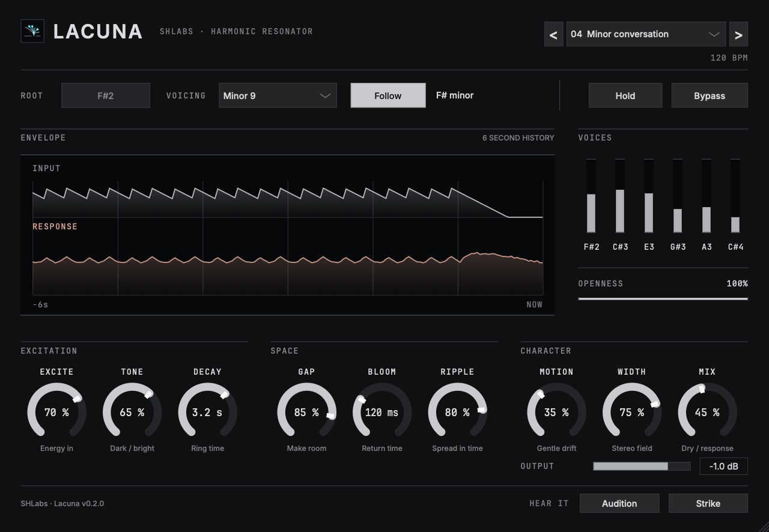Click the Openness value '100%'
769x532 pixels.
(x=737, y=283)
